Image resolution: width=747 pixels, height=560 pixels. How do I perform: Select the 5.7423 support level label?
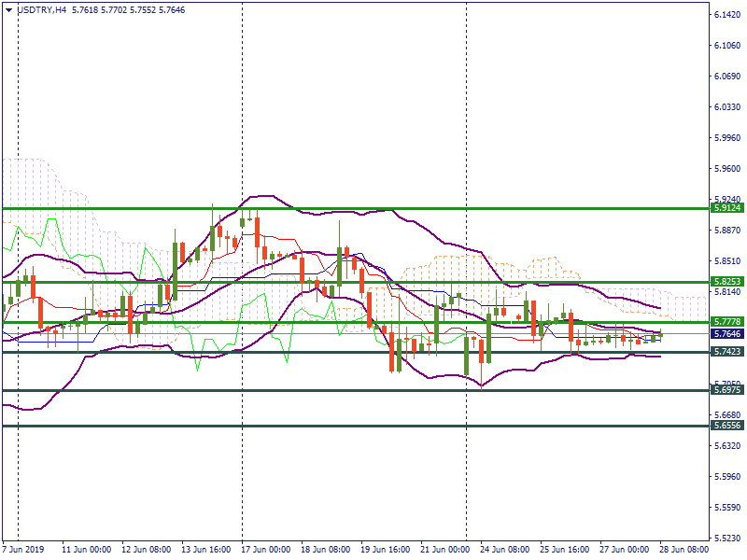click(x=726, y=352)
